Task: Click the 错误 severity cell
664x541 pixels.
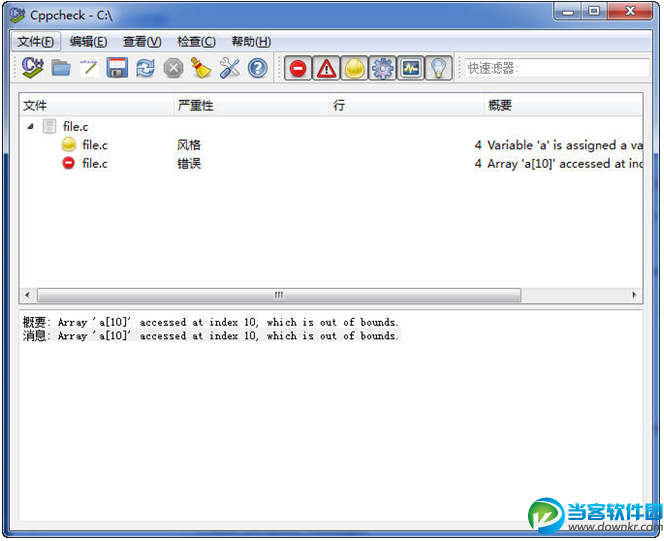Action: 189,163
